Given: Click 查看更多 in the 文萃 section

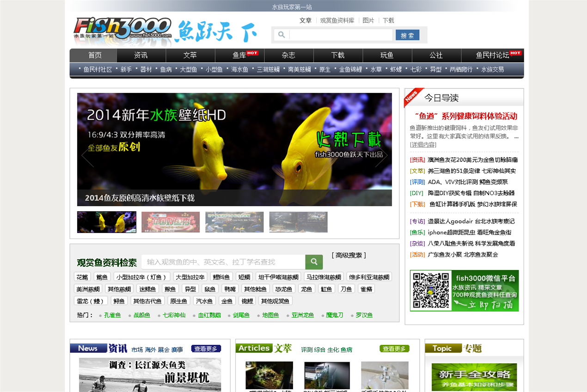Looking at the screenshot, I should pyautogui.click(x=394, y=349).
